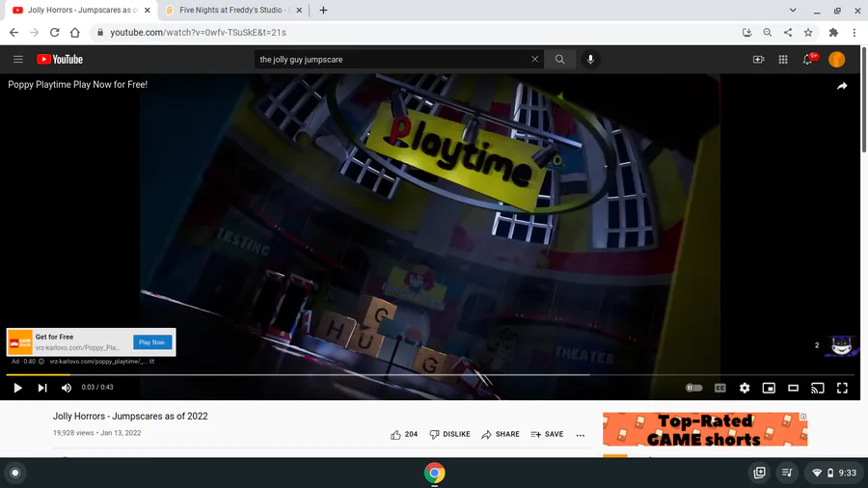Viewport: 868px width, 488px height.
Task: Share the video using the player arrow
Action: [842, 86]
